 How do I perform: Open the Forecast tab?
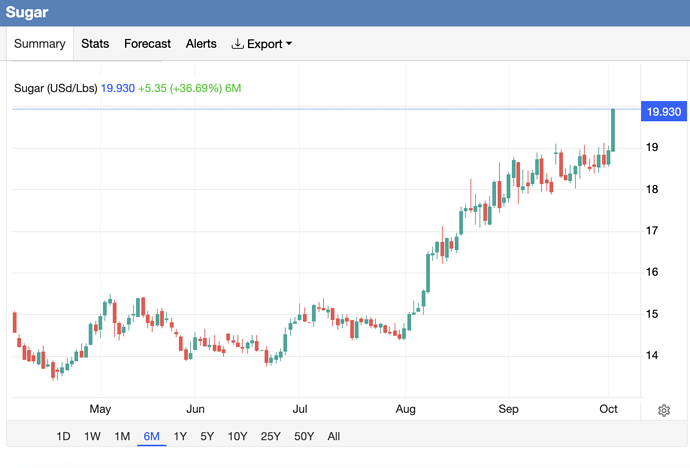[147, 44]
